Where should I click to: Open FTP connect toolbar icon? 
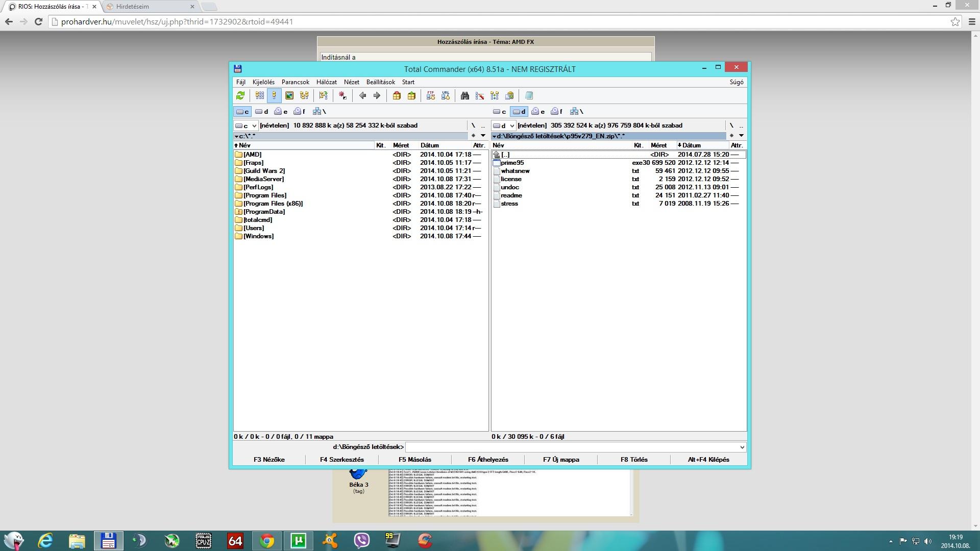431,95
